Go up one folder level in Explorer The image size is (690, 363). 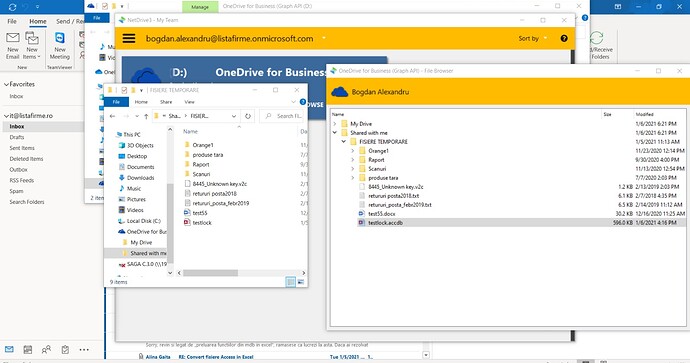tap(146, 116)
